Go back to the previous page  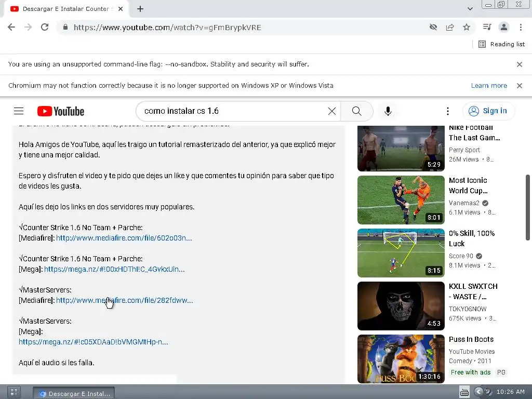(11, 27)
